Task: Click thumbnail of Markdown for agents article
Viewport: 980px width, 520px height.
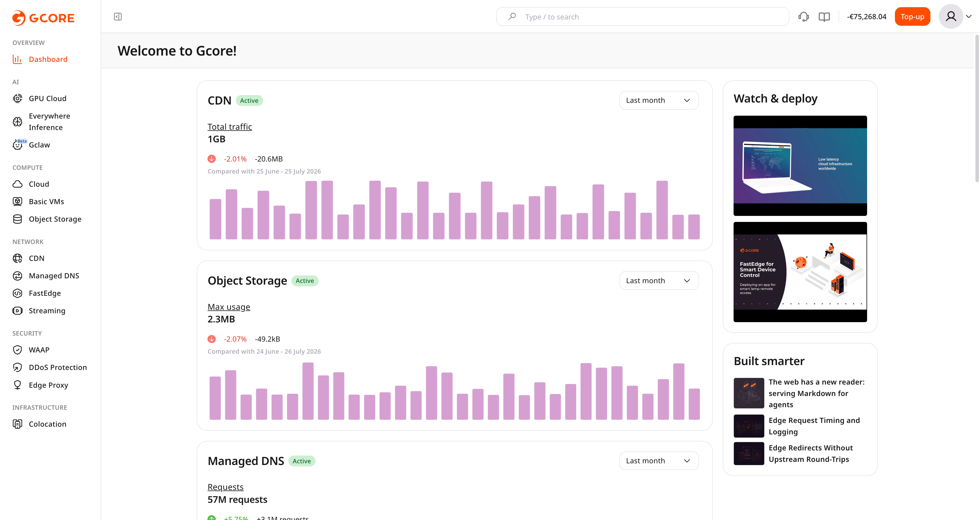Action: click(x=749, y=393)
